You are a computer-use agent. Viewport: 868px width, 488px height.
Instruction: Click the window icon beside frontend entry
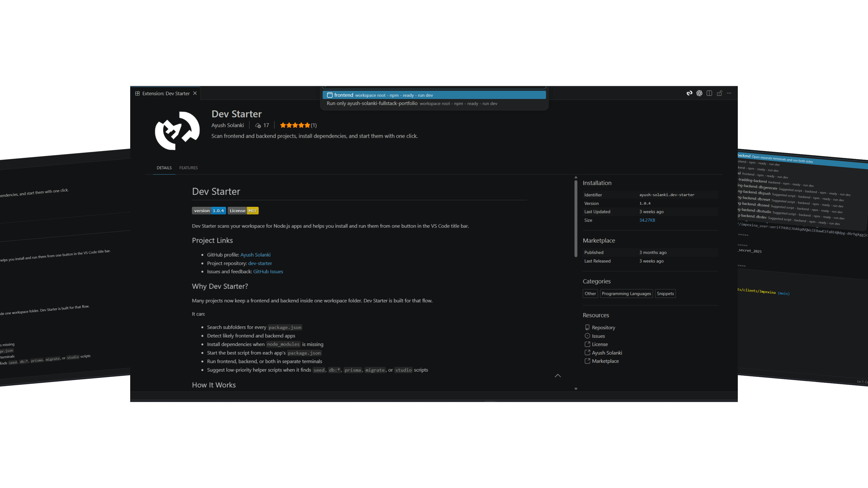coord(330,95)
